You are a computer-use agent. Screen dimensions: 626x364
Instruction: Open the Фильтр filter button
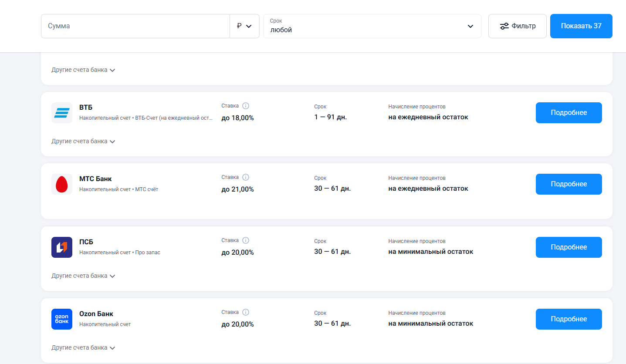517,26
